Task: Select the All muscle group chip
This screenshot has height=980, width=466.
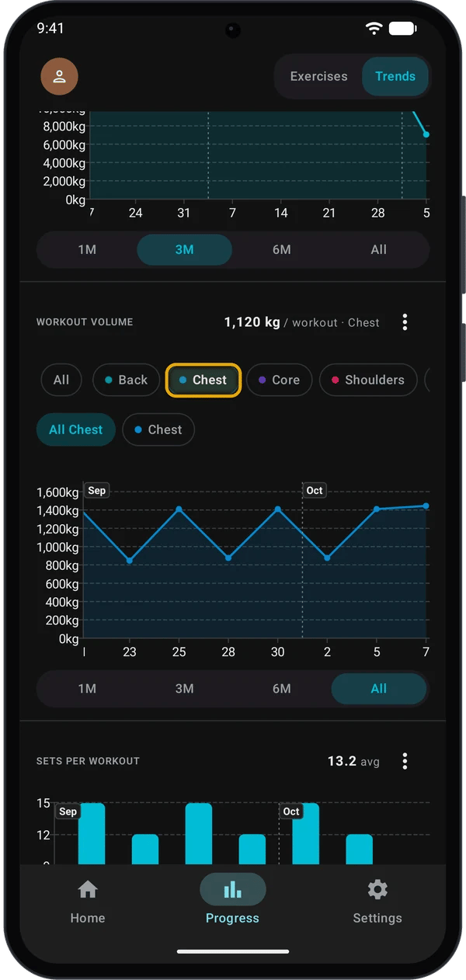Action: (61, 380)
